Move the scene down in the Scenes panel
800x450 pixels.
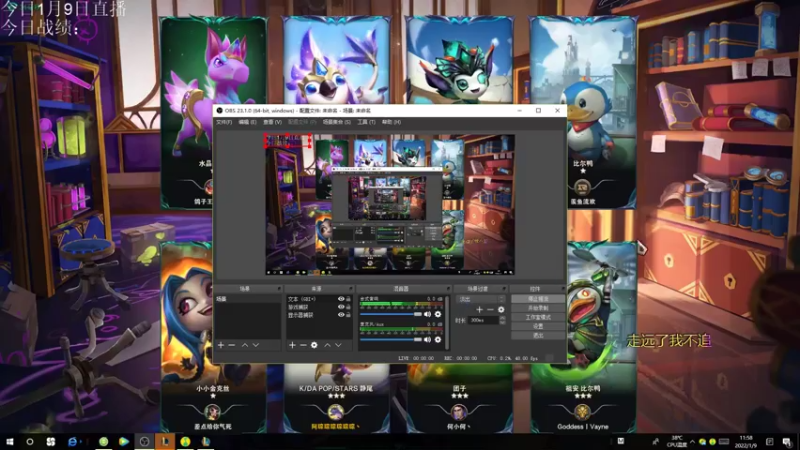pyautogui.click(x=256, y=345)
